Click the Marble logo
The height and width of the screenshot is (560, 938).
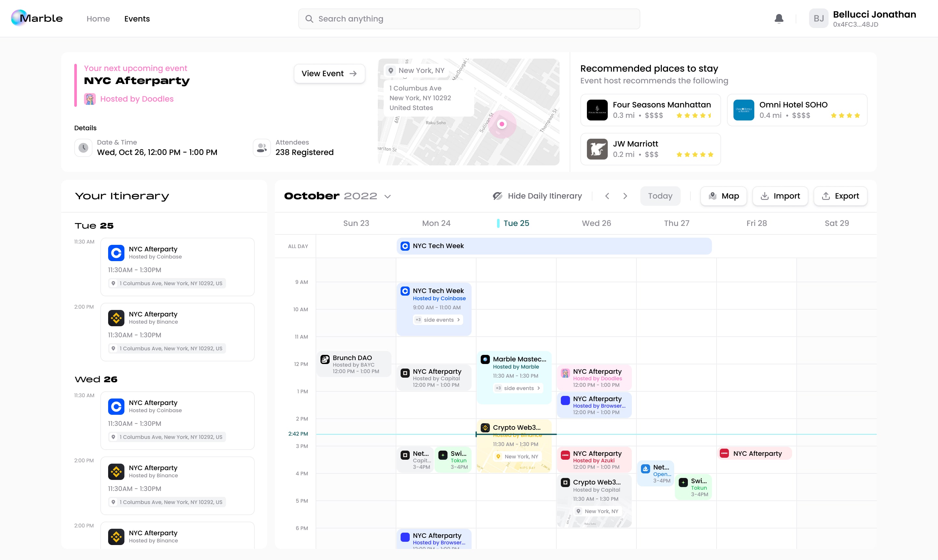click(36, 18)
